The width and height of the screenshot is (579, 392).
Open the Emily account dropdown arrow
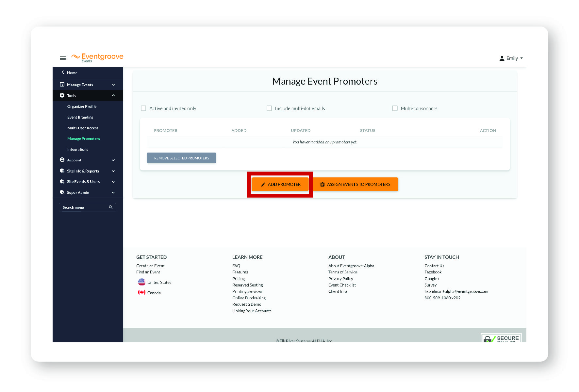point(521,58)
